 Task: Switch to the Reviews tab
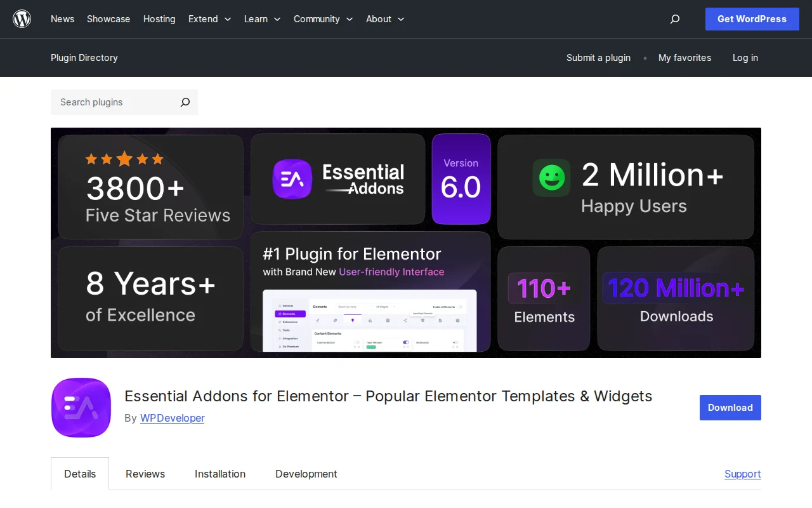click(x=145, y=474)
